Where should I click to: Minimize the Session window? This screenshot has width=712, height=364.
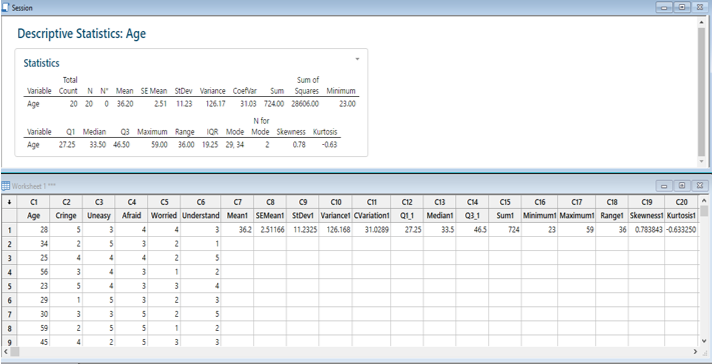pos(665,8)
